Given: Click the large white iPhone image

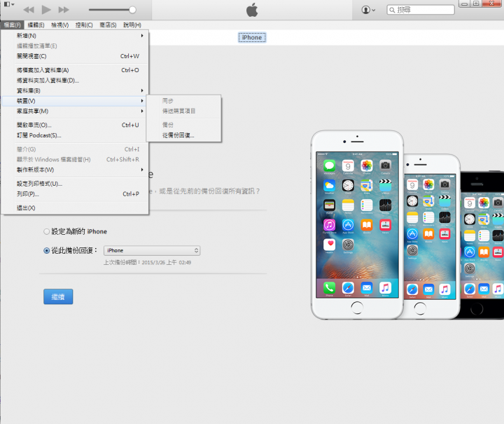Looking at the screenshot, I should [357, 224].
